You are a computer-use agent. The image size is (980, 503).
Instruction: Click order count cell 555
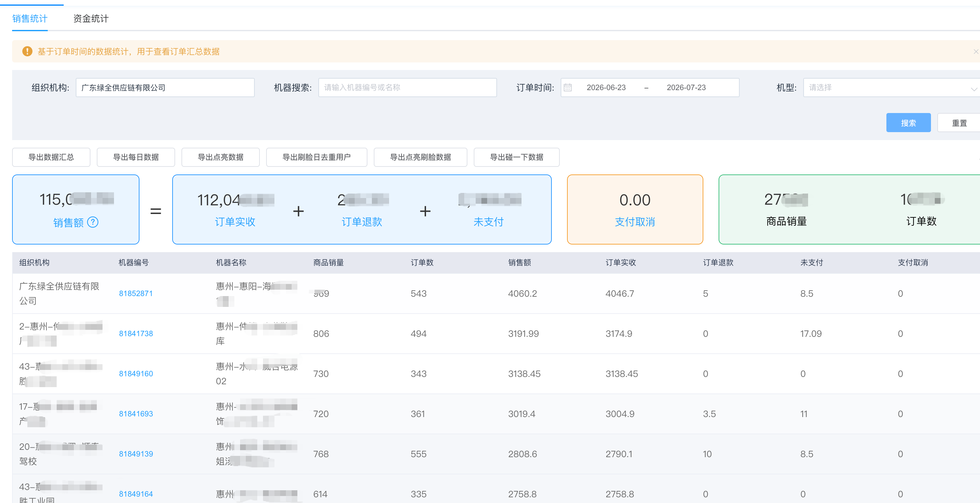pyautogui.click(x=418, y=454)
